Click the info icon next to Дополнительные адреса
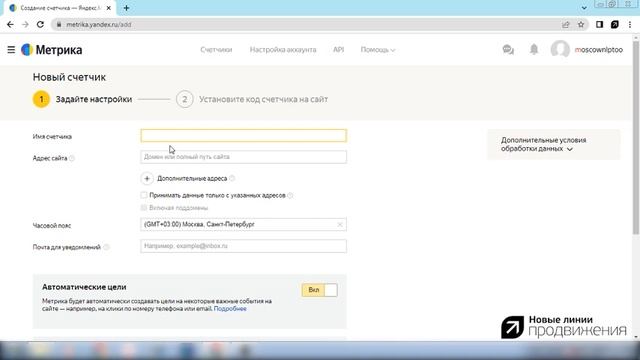 (x=232, y=178)
